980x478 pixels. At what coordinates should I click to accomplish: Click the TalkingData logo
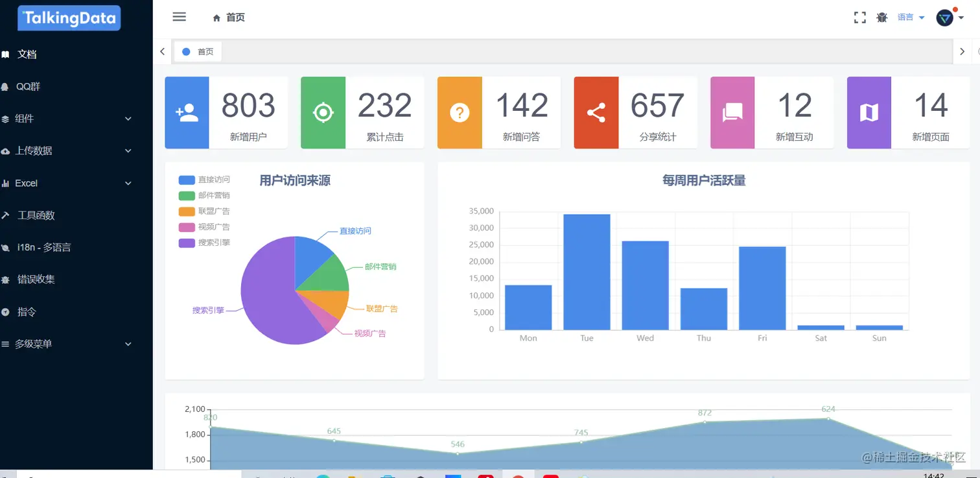tap(69, 18)
